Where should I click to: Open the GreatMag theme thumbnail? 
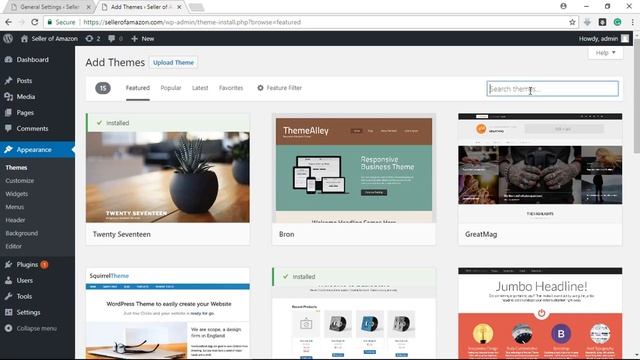tap(540, 168)
